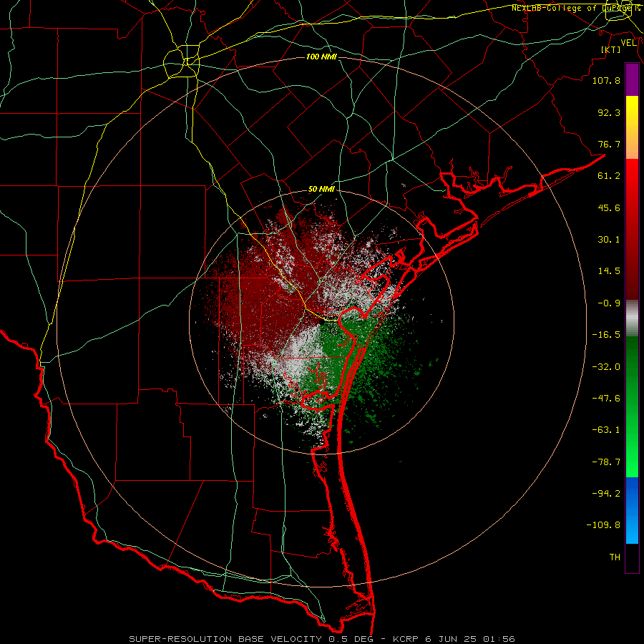Click the 50 NMI range ring label

pos(321,190)
